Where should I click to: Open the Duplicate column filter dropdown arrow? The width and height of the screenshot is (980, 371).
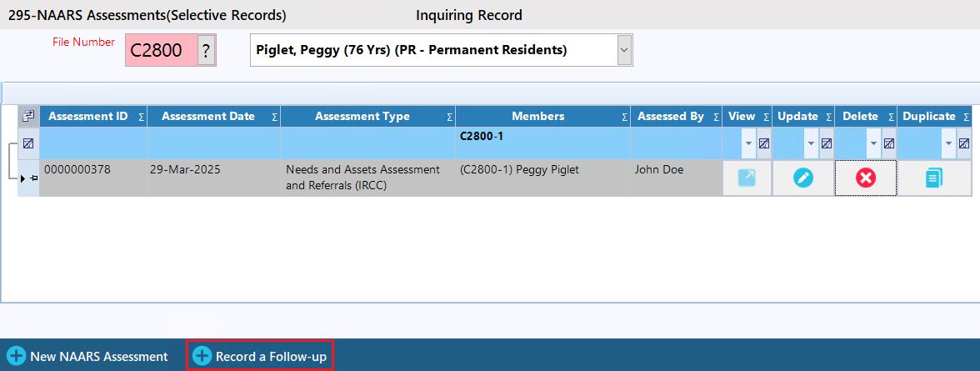(948, 143)
